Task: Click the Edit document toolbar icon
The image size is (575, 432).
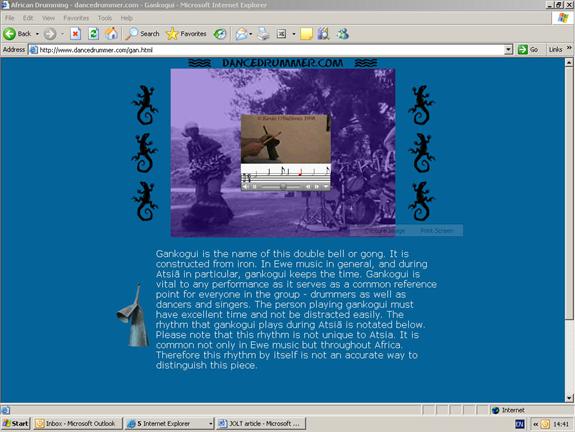Action: coord(282,34)
